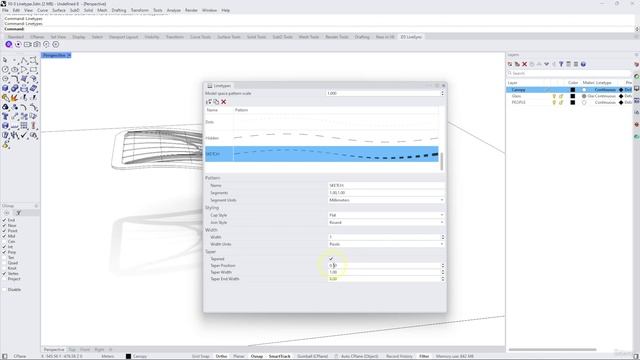Click the Taper Position stepper arrows

[x=443, y=266]
